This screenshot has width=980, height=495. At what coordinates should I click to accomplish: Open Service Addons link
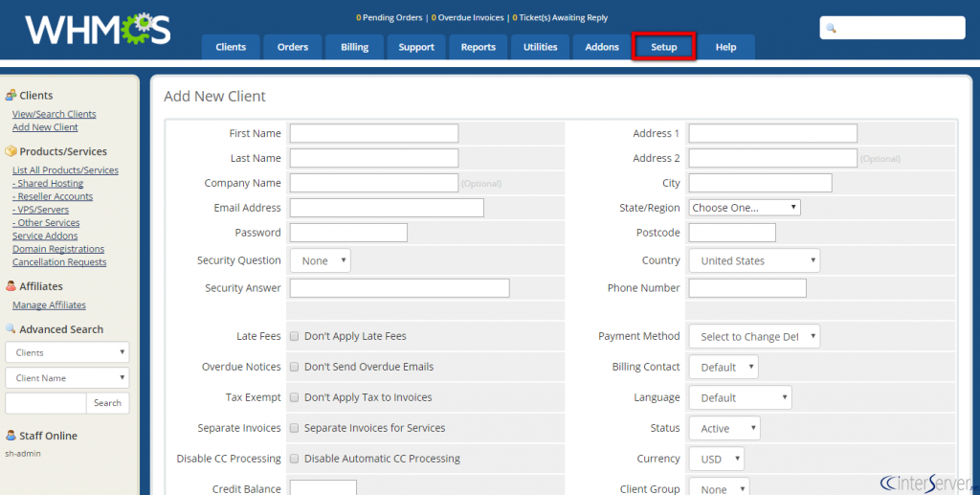click(45, 236)
